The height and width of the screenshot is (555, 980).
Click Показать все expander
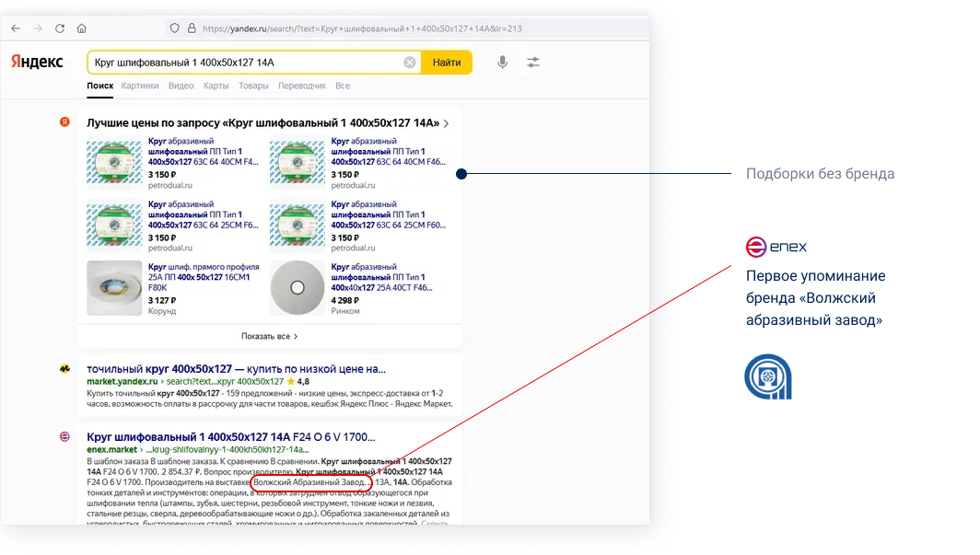click(269, 336)
